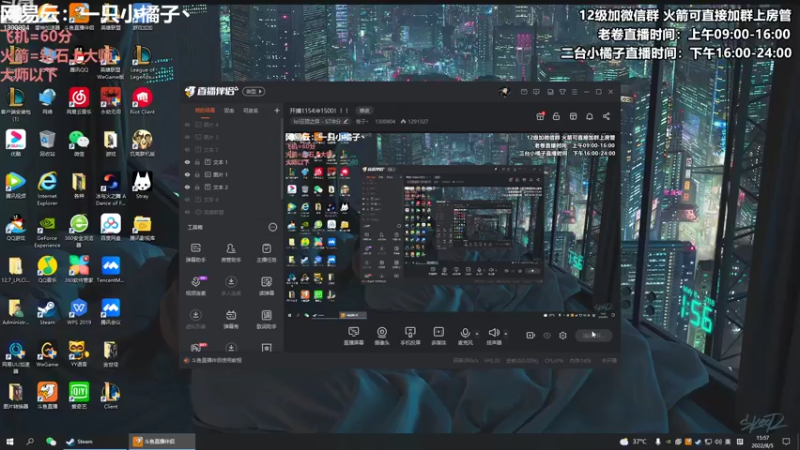
Task: Download the 多人连麦 tool
Action: [x=231, y=286]
